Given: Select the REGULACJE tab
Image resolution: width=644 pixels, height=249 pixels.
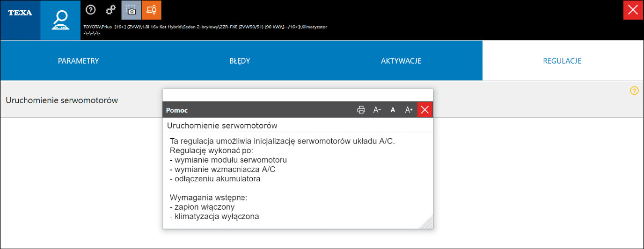Looking at the screenshot, I should pyautogui.click(x=562, y=61).
